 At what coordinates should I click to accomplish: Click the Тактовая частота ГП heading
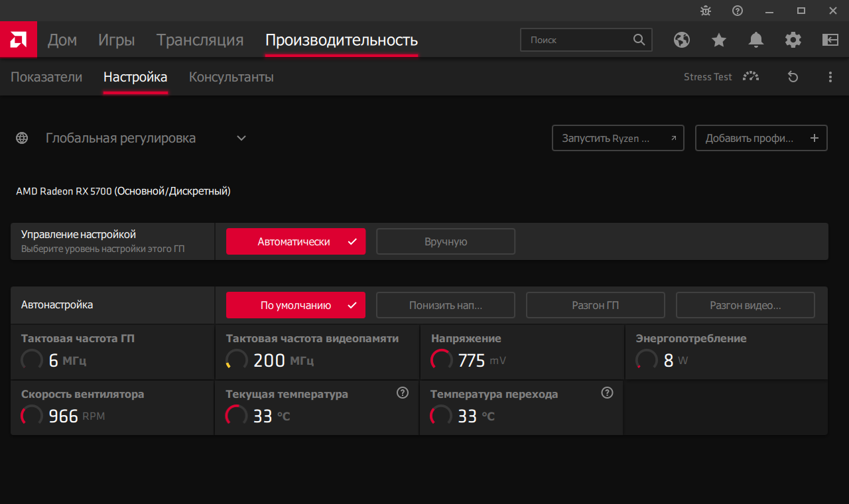coord(78,338)
